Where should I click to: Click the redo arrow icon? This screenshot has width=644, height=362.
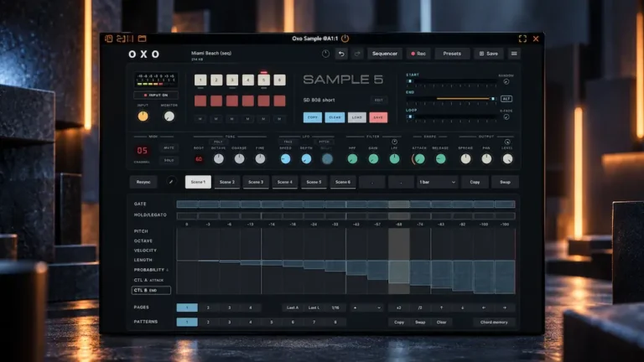tap(357, 54)
